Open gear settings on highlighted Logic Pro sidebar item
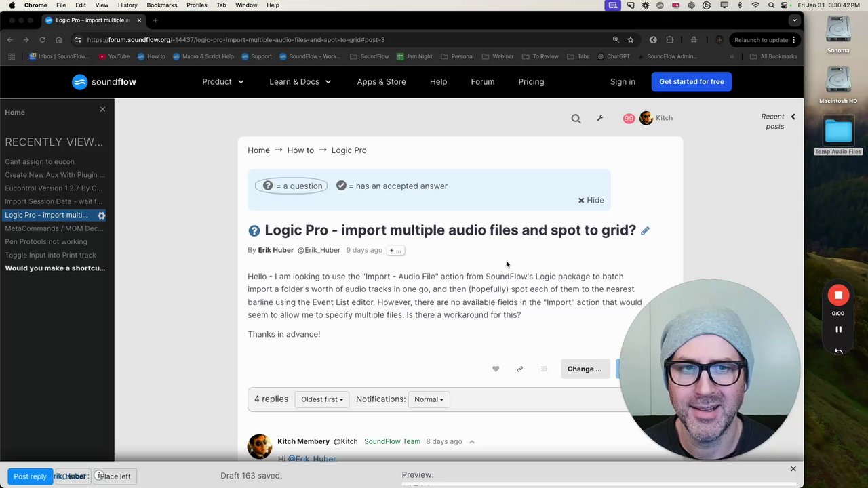 coord(101,215)
